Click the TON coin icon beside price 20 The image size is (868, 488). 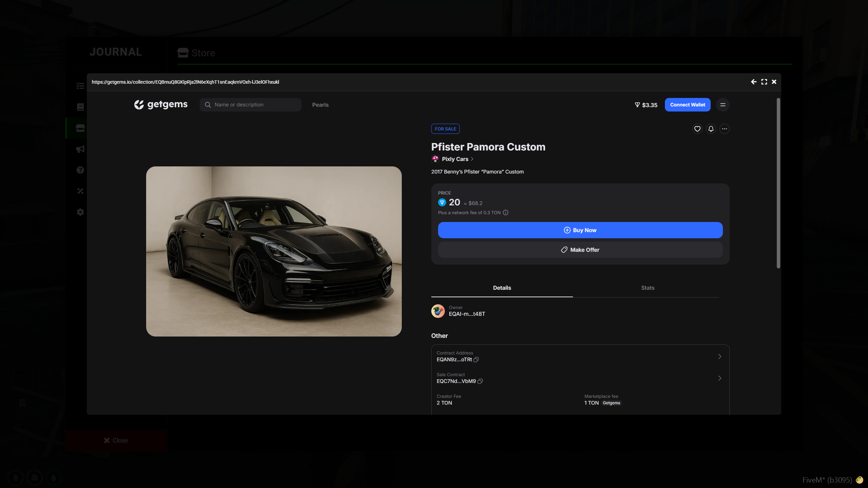442,203
